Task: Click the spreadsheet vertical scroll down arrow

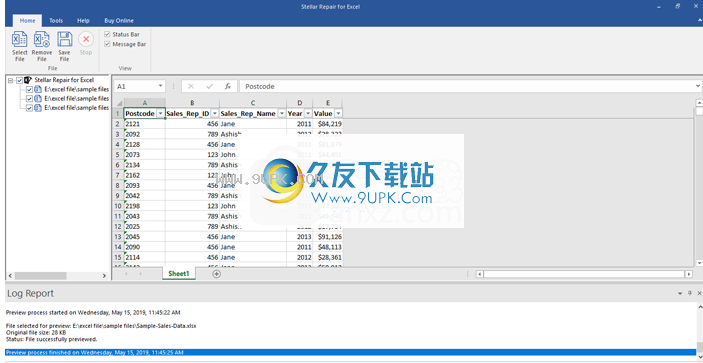Action: tap(699, 263)
